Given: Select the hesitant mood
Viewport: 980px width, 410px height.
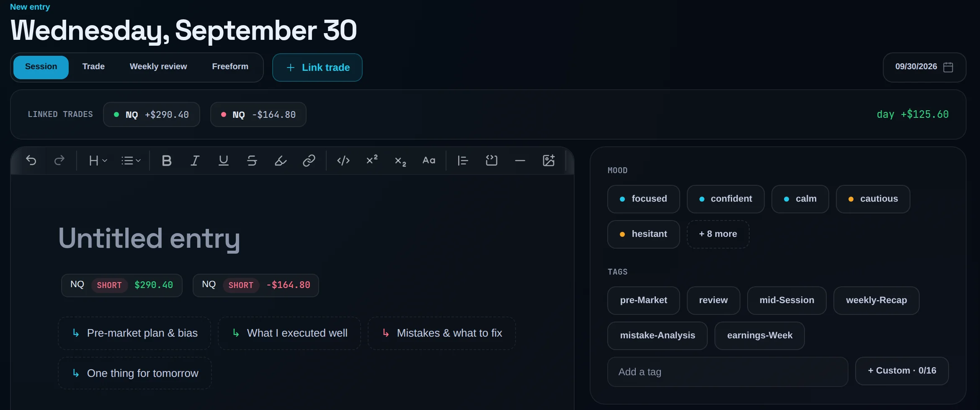Looking at the screenshot, I should pos(643,234).
